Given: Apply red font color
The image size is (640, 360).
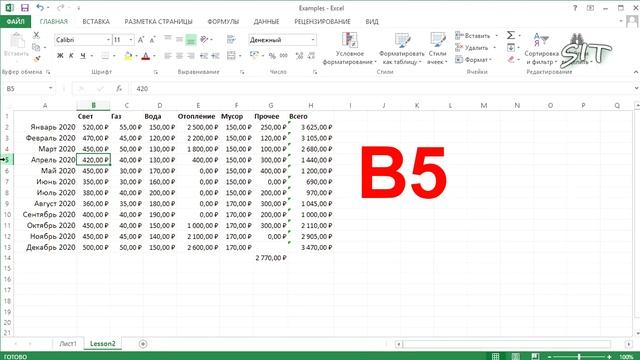Looking at the screenshot, I should click(145, 56).
